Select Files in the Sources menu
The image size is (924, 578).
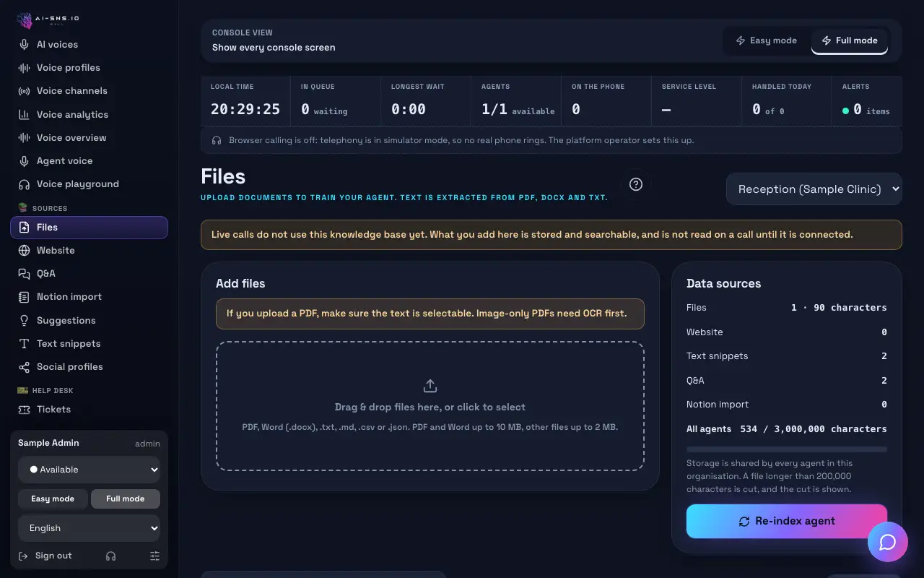point(89,227)
